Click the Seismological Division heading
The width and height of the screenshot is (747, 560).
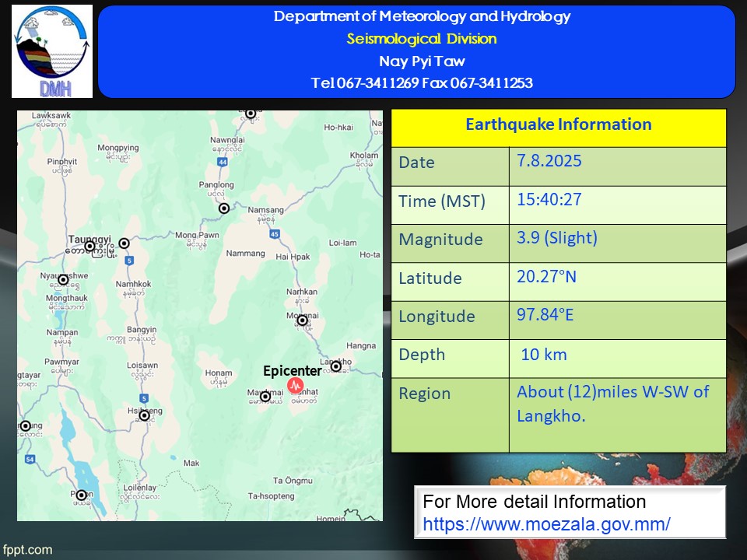[422, 39]
